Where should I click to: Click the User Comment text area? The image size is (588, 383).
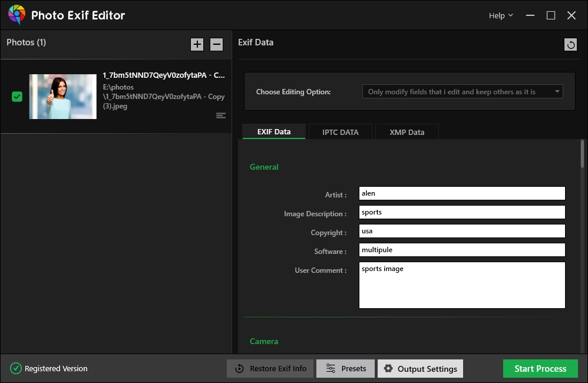pyautogui.click(x=462, y=285)
